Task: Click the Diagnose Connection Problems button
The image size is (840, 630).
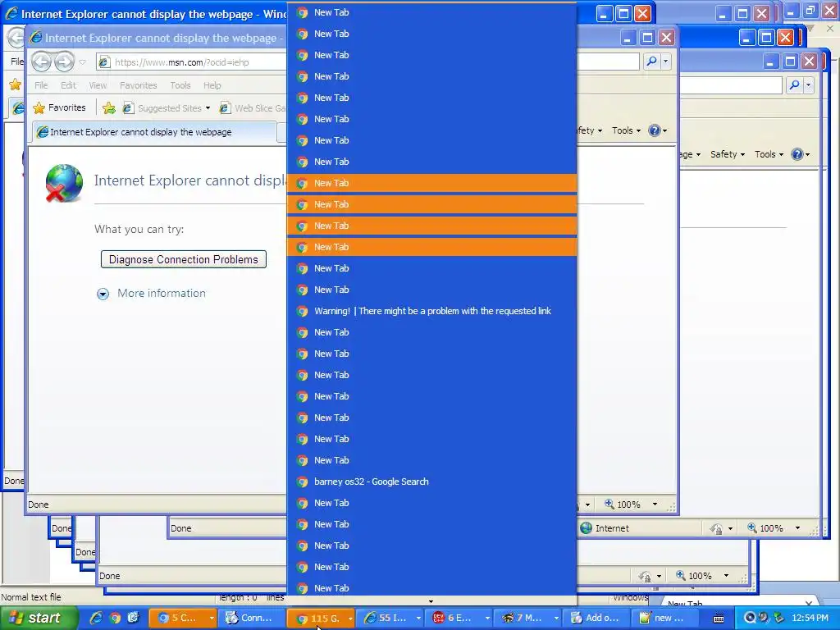Action: coord(184,259)
